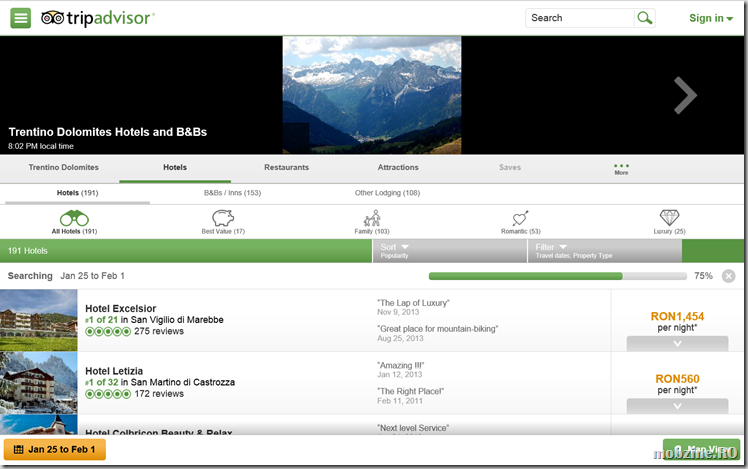Click "#1 of 32" ranking link

pyautogui.click(x=102, y=383)
